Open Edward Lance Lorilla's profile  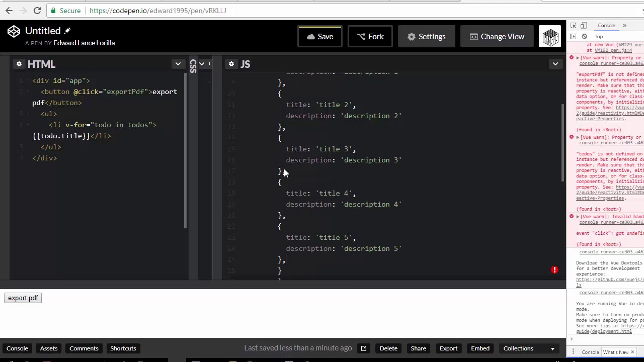pyautogui.click(x=84, y=43)
